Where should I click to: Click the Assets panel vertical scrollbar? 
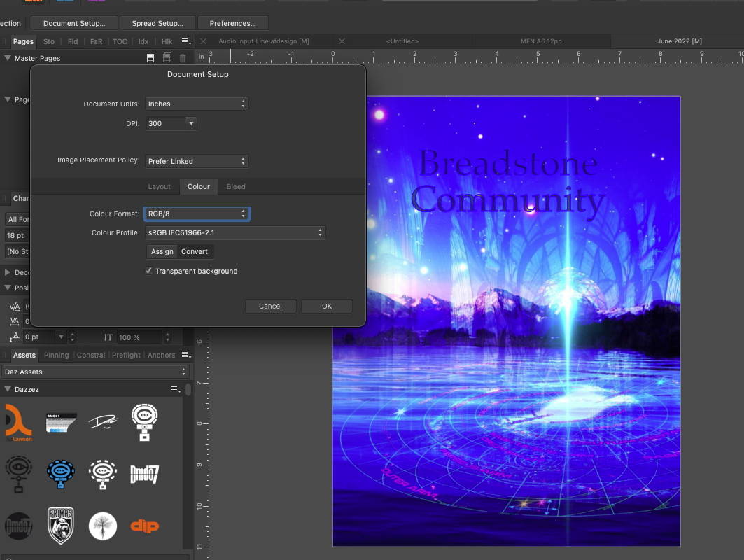tap(188, 390)
